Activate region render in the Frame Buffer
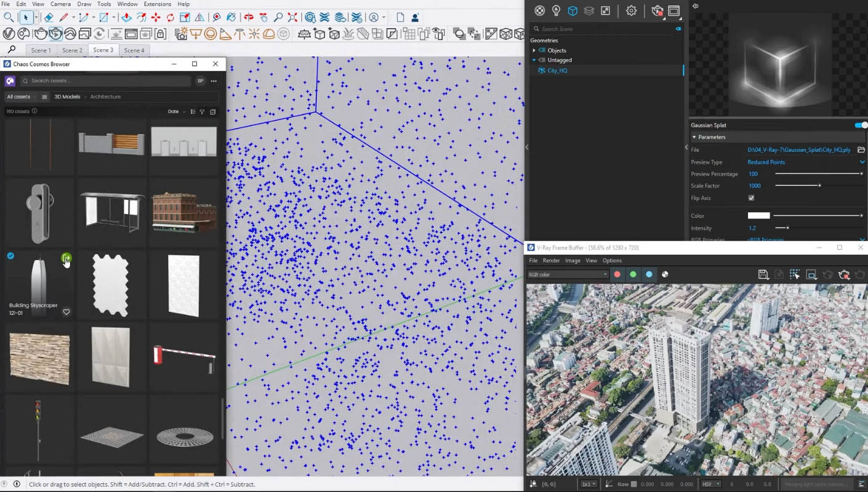This screenshot has height=492, width=868. pos(795,275)
